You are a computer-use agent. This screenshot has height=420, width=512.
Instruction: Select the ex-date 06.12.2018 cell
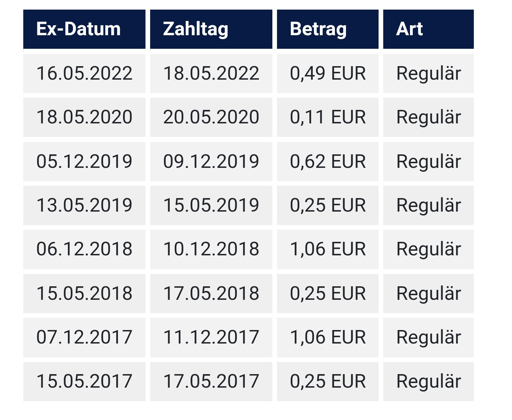point(84,249)
